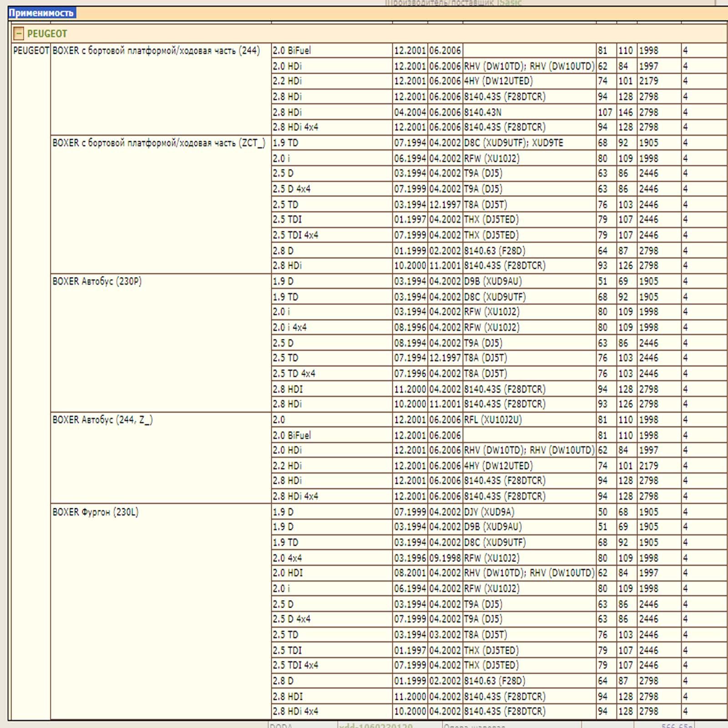Click the DJY (XUD9A) engine cell
This screenshot has width=728, height=728.
530,512
